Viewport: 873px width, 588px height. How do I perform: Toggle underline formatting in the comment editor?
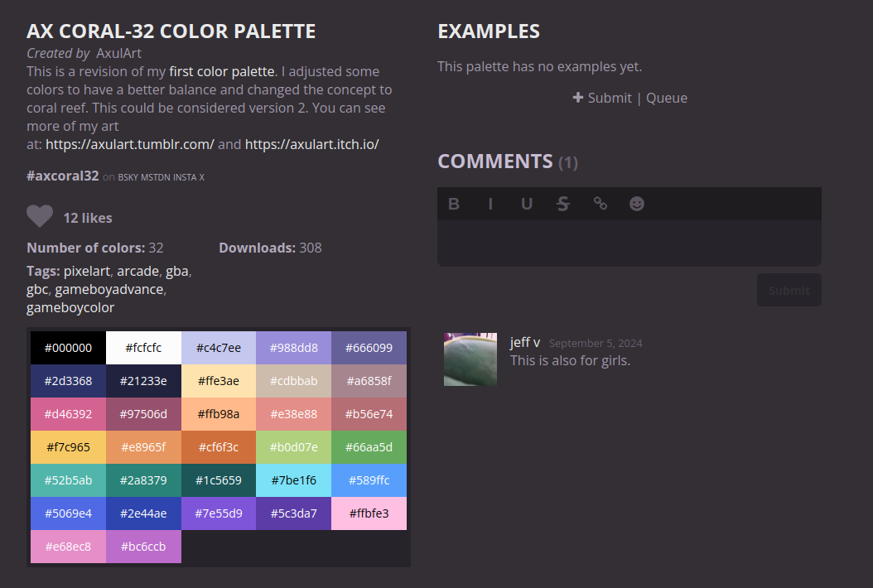pyautogui.click(x=527, y=204)
